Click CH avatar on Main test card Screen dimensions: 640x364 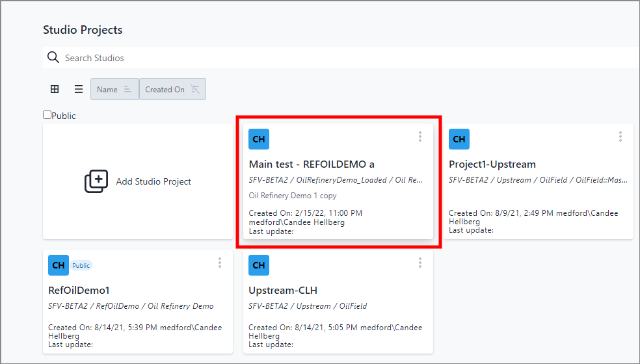259,139
